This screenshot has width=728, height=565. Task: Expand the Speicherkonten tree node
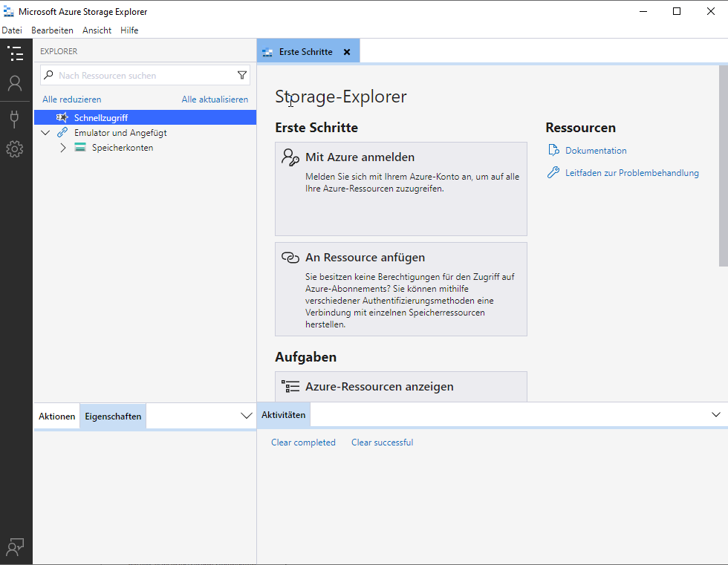(63, 148)
